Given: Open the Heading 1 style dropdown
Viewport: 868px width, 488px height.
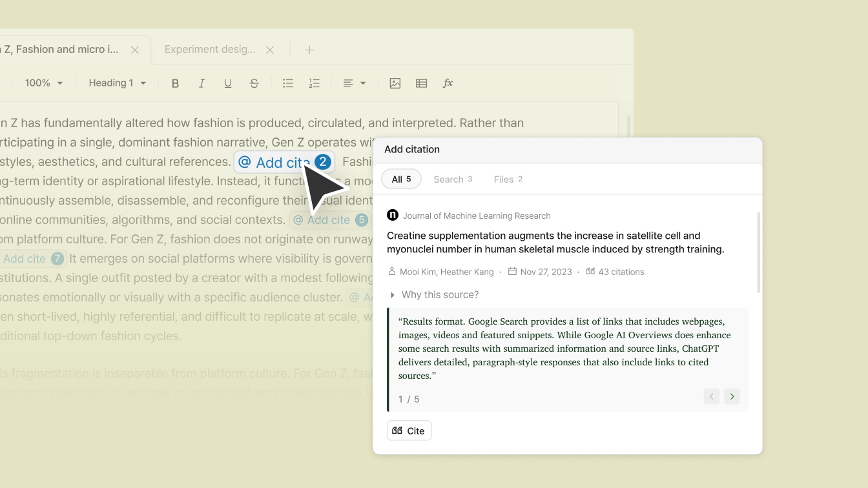Looking at the screenshot, I should coord(117,83).
